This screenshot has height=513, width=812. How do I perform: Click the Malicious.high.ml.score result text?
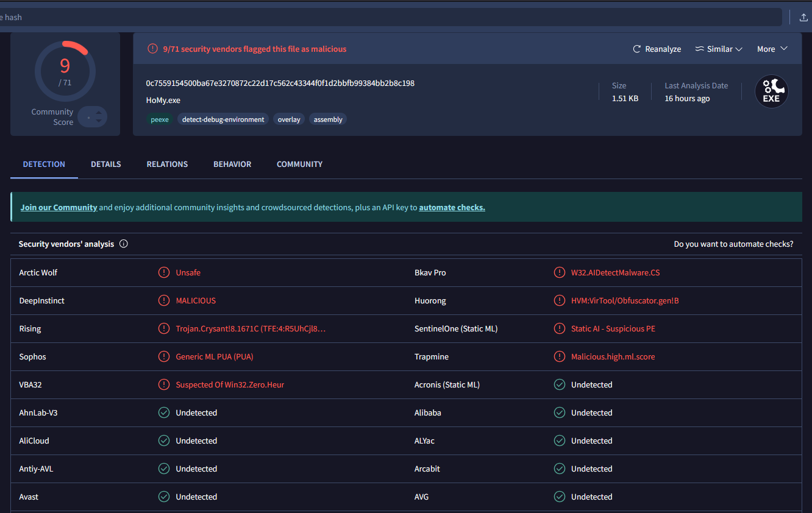613,356
